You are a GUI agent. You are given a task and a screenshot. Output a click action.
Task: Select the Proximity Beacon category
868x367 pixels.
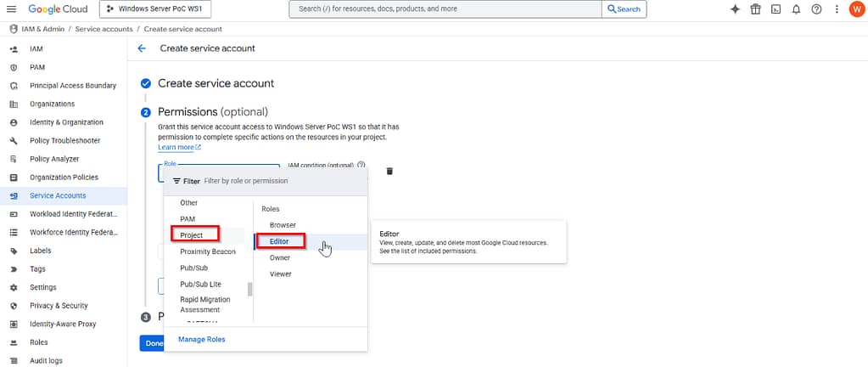pyautogui.click(x=208, y=251)
